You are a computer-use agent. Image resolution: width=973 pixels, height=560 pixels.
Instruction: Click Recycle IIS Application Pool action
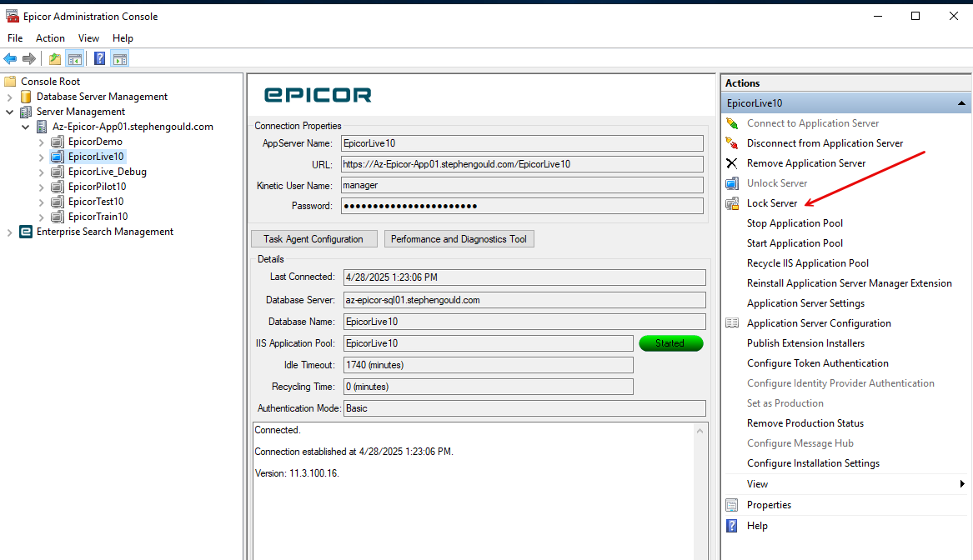point(808,263)
